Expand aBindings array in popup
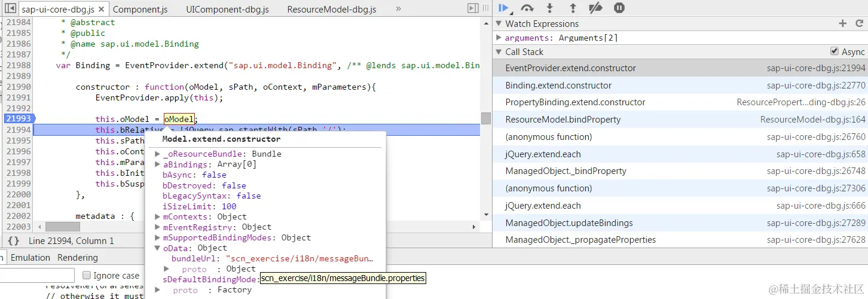 point(158,164)
